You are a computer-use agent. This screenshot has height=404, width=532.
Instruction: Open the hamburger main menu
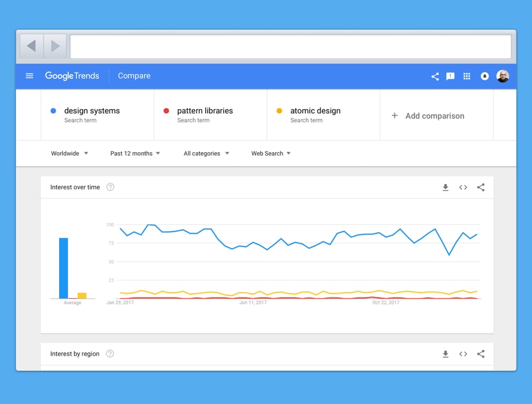[x=30, y=76]
